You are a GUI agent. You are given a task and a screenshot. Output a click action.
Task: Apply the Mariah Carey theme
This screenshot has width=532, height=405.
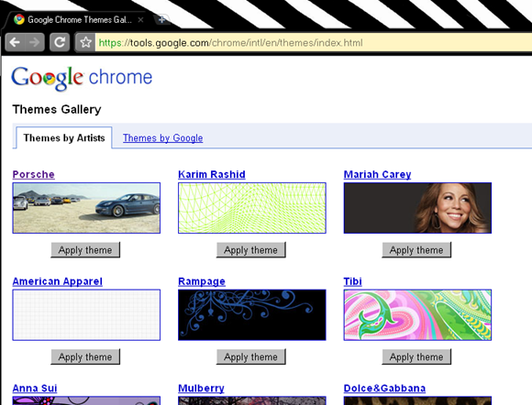(416, 250)
